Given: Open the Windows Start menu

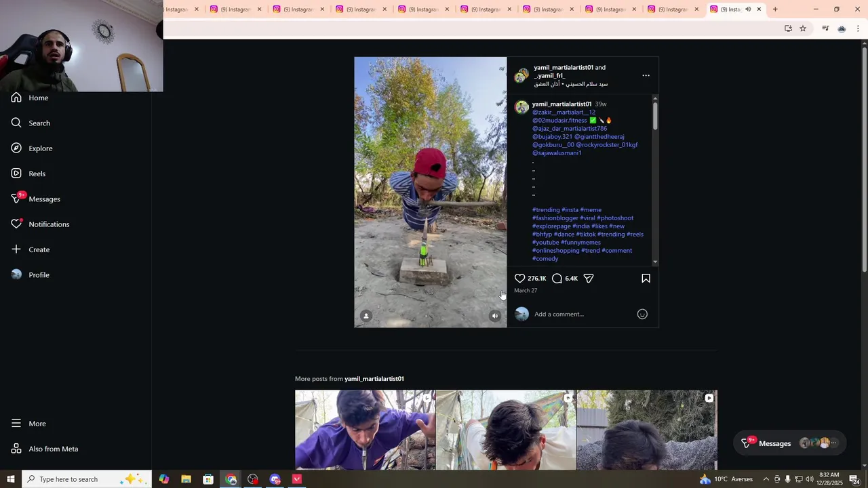Looking at the screenshot, I should [11, 479].
